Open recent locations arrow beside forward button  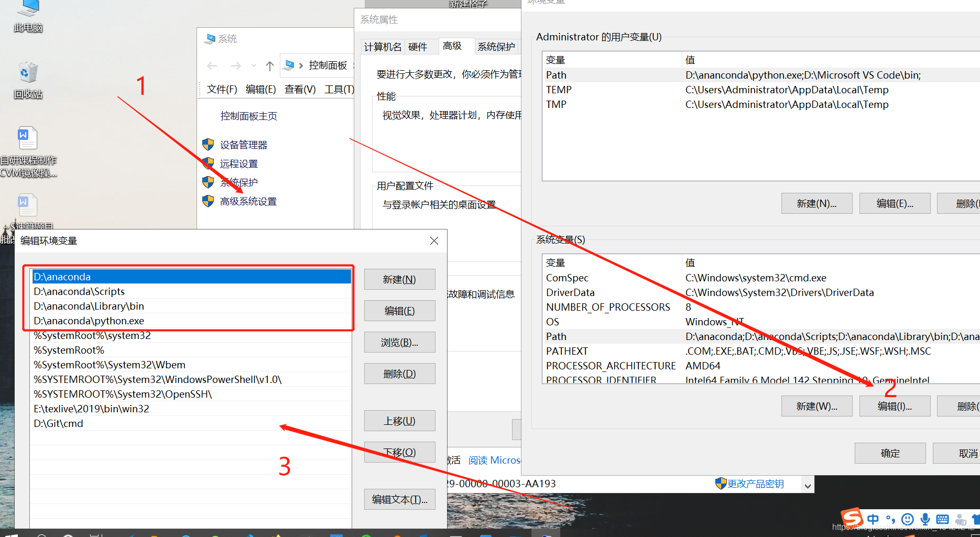254,65
